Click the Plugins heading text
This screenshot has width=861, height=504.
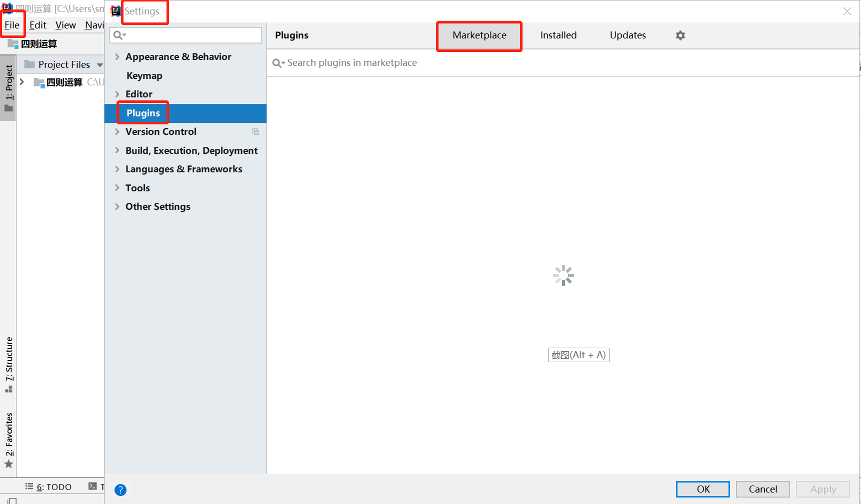pos(291,35)
